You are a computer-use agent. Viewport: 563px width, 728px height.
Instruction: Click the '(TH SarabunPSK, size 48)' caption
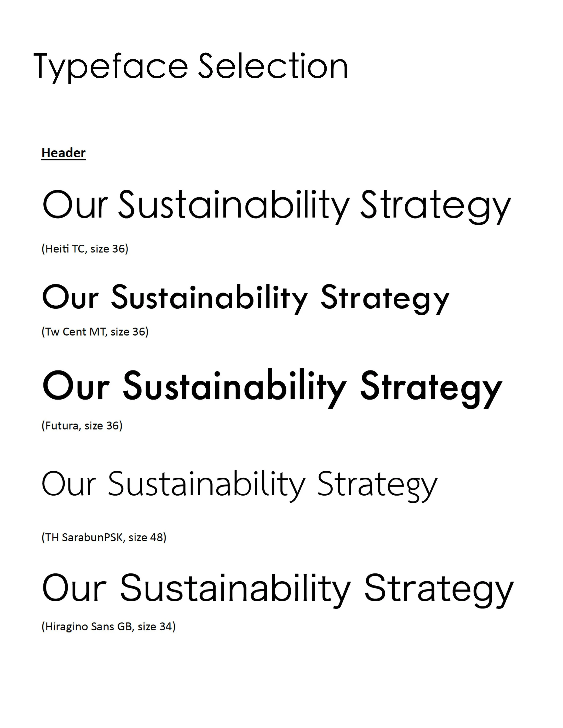(104, 537)
